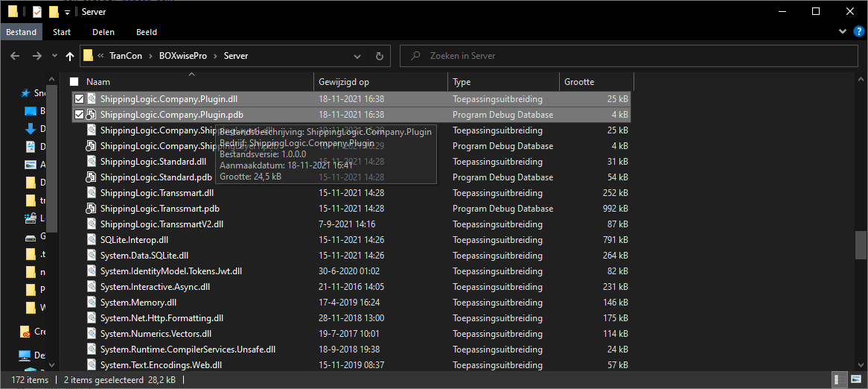Click the navigation pane scrollbar thumb
Viewport: 868px width, 389px height.
51,158
